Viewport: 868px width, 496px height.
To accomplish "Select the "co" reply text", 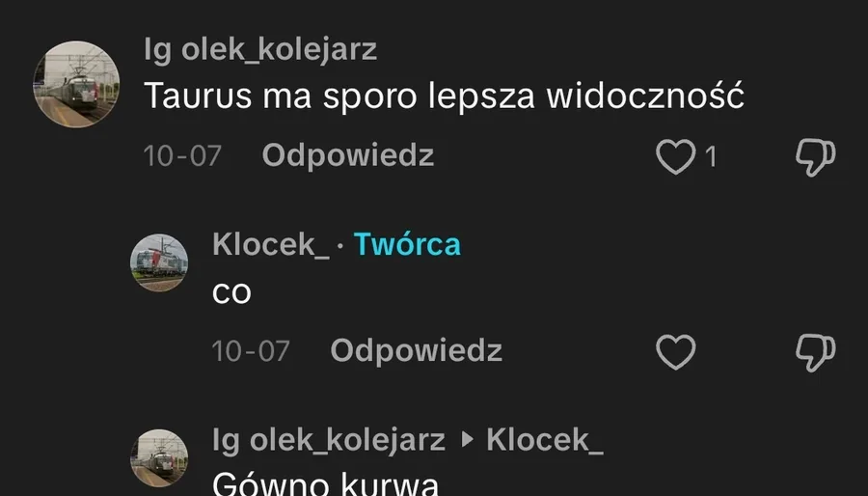I will point(231,294).
